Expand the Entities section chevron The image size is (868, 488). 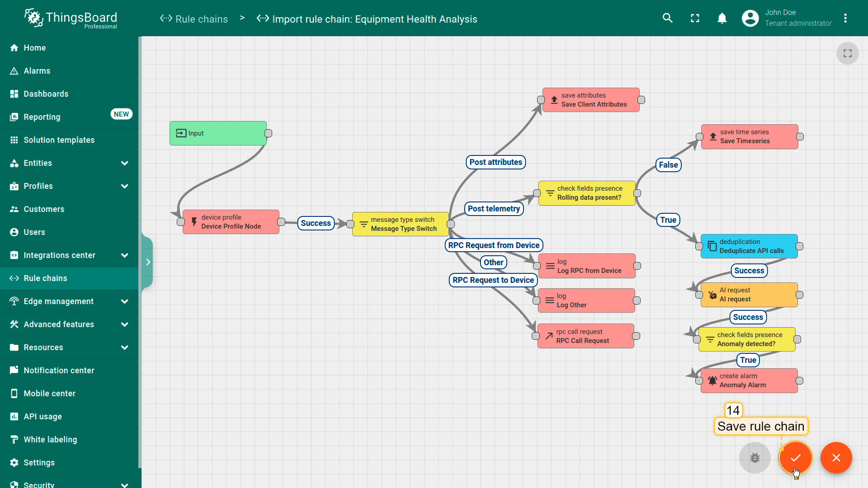(125, 163)
